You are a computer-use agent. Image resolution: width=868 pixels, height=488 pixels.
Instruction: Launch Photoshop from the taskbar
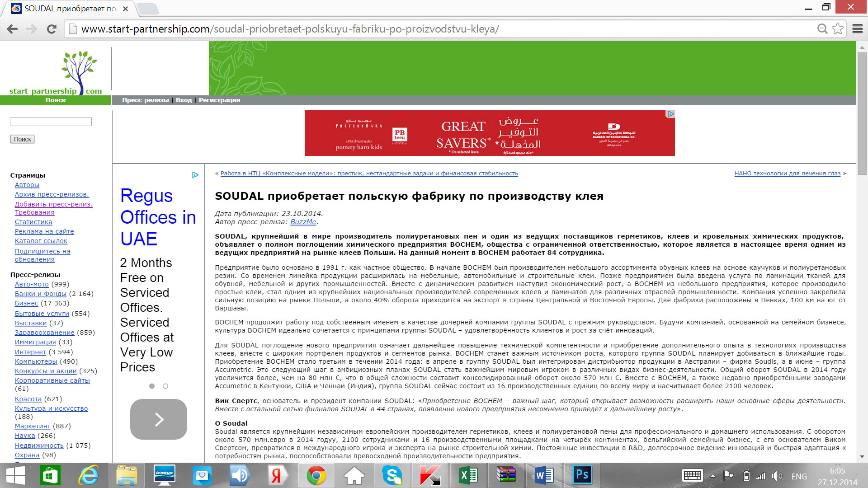pos(582,475)
